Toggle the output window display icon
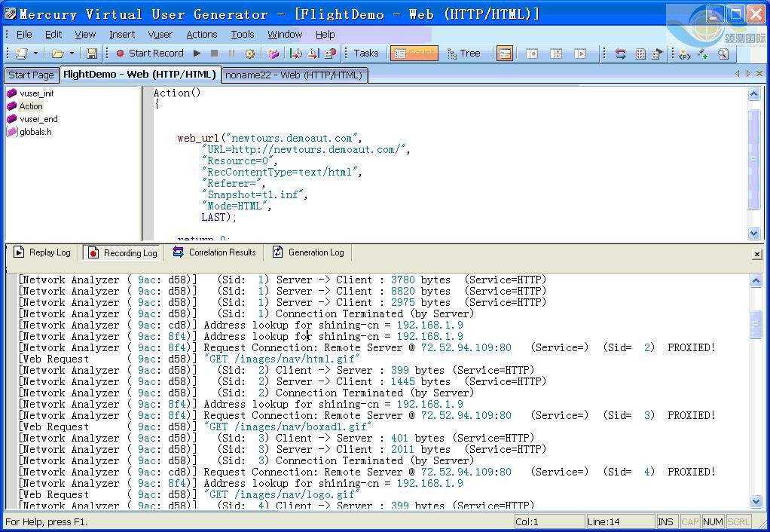770x532 pixels. [504, 54]
